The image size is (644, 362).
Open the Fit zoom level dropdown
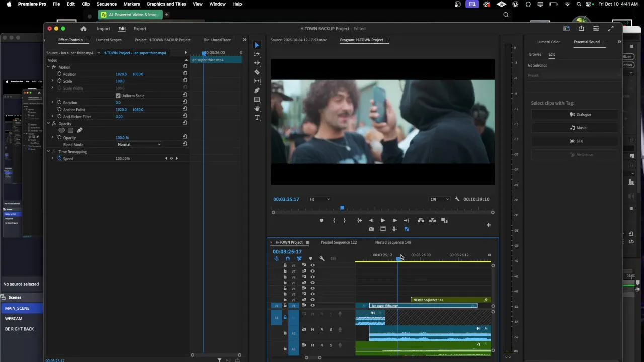click(x=319, y=199)
